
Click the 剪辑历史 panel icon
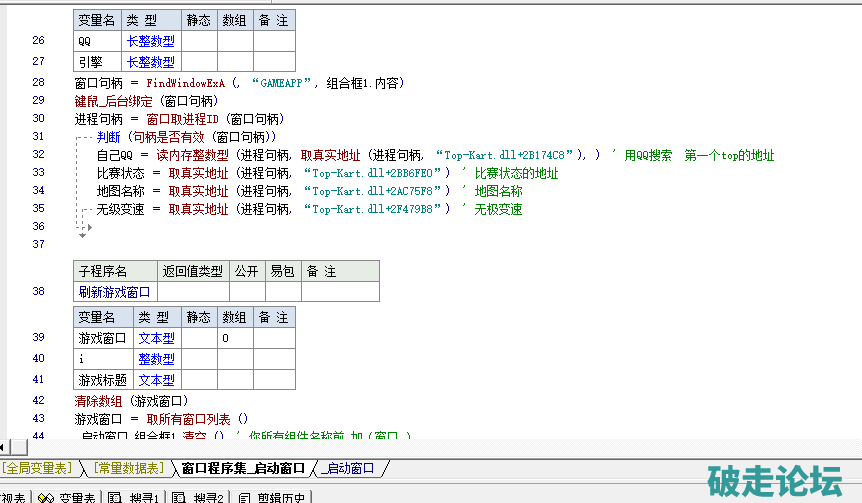point(245,497)
